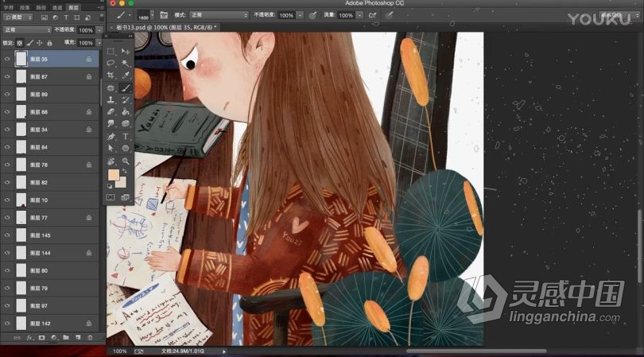Open the brush panel toggle icon
644x357 pixels.
164,15
